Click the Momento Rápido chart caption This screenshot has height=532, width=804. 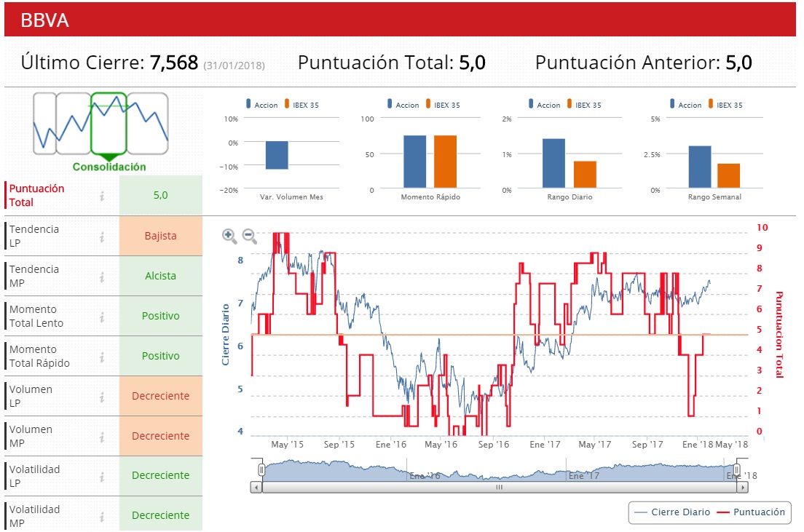430,196
